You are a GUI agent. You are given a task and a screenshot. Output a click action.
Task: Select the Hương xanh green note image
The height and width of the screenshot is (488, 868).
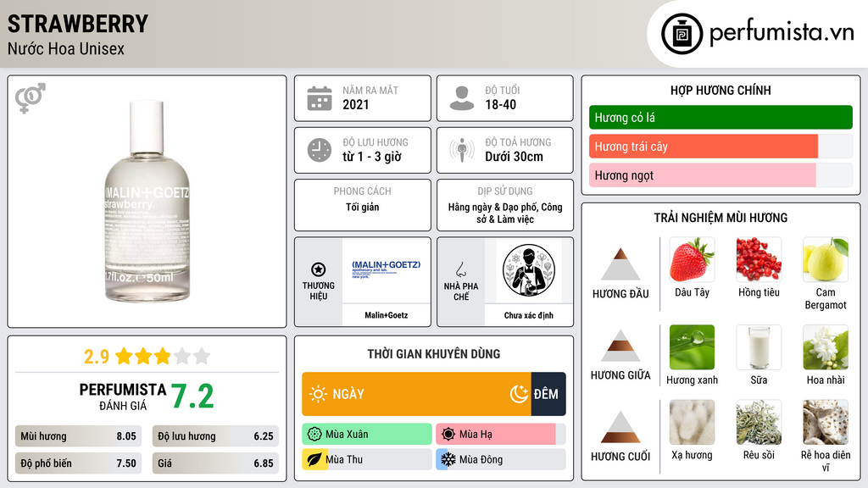(x=692, y=347)
